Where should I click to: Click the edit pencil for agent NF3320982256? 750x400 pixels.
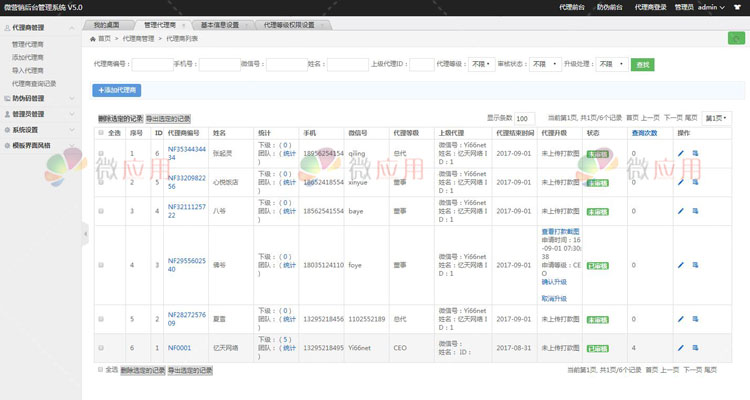(x=681, y=182)
